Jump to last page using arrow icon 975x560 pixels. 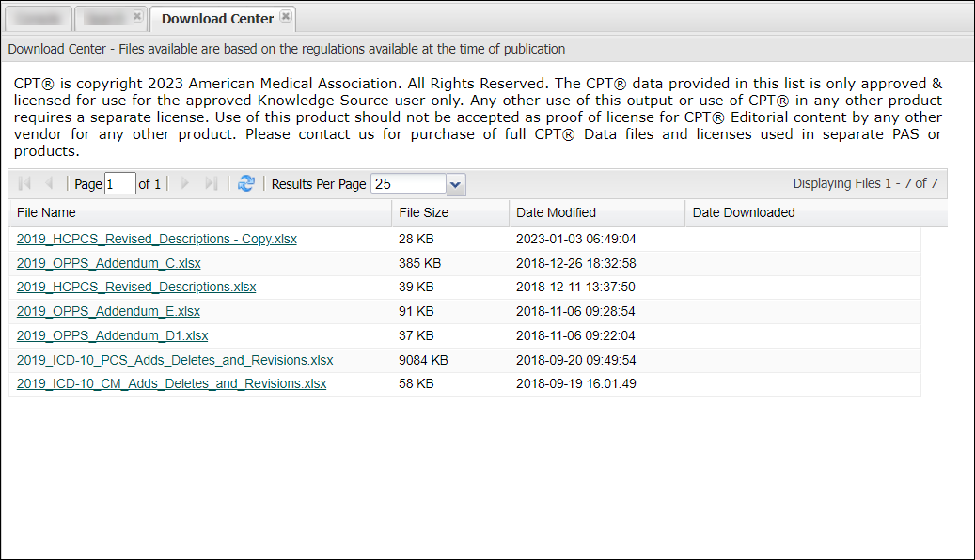point(211,184)
